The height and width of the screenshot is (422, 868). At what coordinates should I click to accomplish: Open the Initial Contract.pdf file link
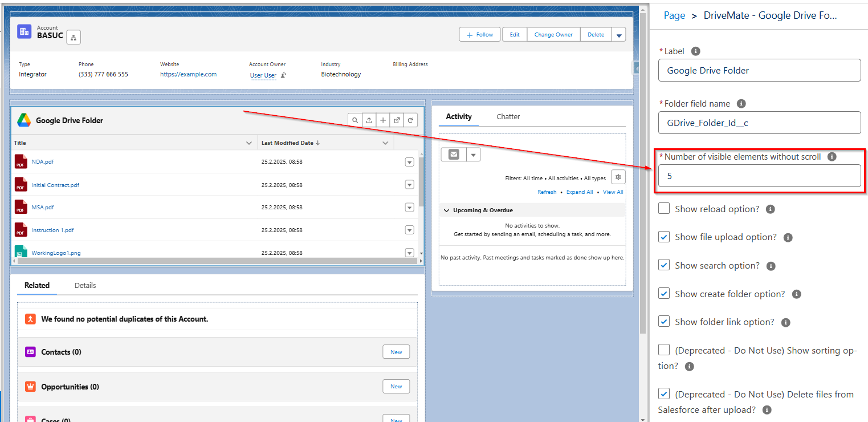(x=55, y=184)
